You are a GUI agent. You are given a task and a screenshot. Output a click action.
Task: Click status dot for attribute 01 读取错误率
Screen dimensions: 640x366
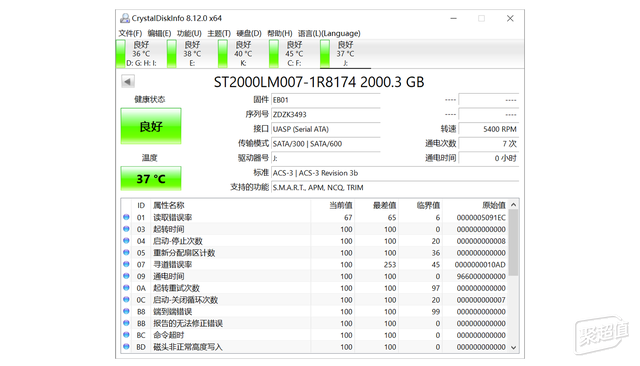click(x=126, y=217)
